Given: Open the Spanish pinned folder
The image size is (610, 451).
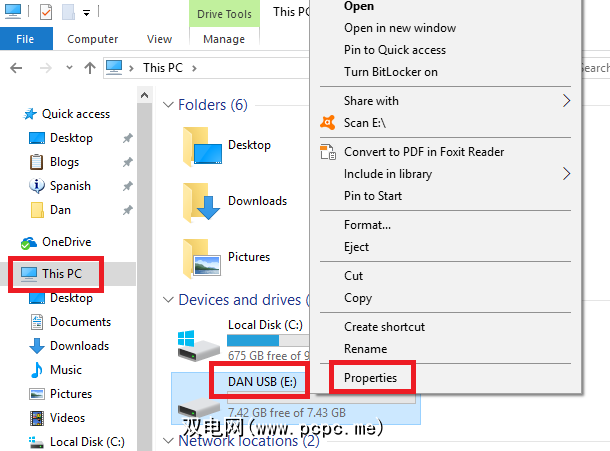Looking at the screenshot, I should (70, 186).
